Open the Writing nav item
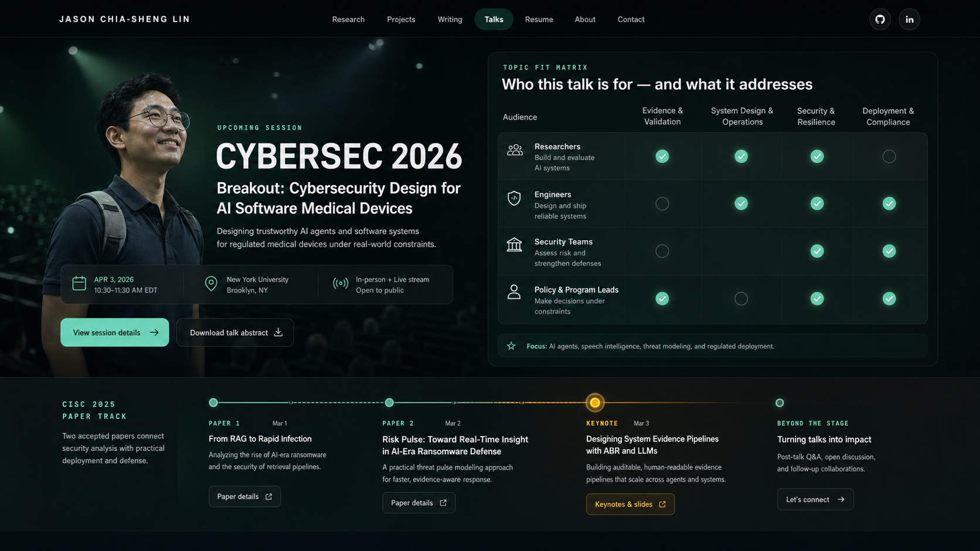This screenshot has height=551, width=980. 450,19
